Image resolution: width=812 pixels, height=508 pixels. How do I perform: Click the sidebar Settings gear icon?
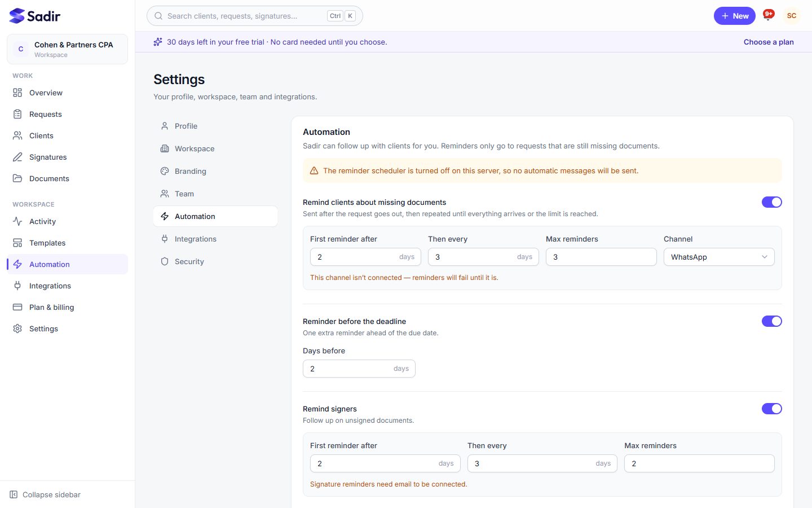17,329
